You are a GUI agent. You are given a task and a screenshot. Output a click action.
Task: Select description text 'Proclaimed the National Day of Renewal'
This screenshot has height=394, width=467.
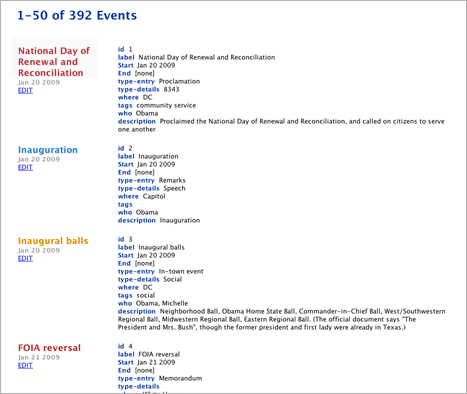click(x=281, y=125)
